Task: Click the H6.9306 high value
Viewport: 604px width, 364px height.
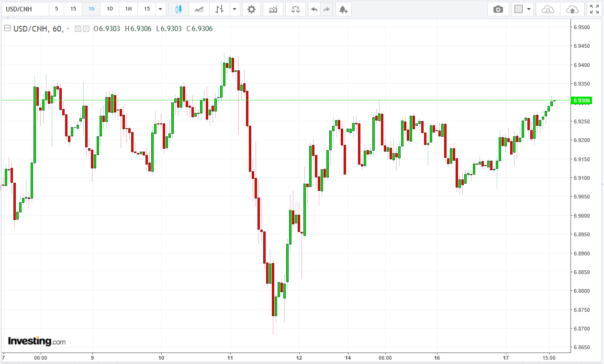Action: tap(138, 29)
